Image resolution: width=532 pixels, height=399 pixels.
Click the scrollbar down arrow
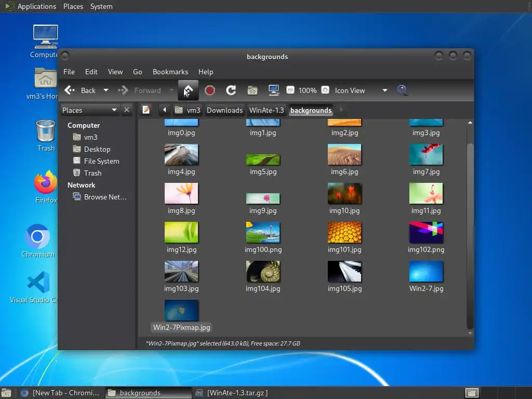pos(470,334)
